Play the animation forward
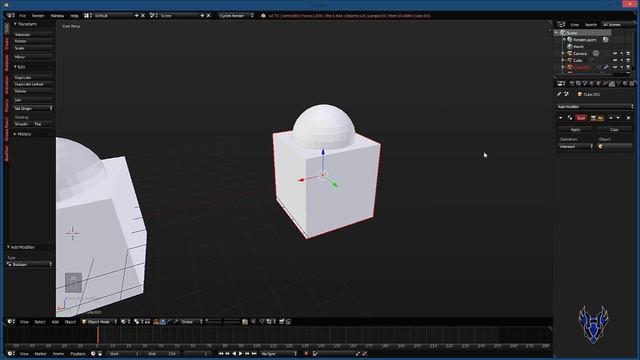 pyautogui.click(x=240, y=353)
